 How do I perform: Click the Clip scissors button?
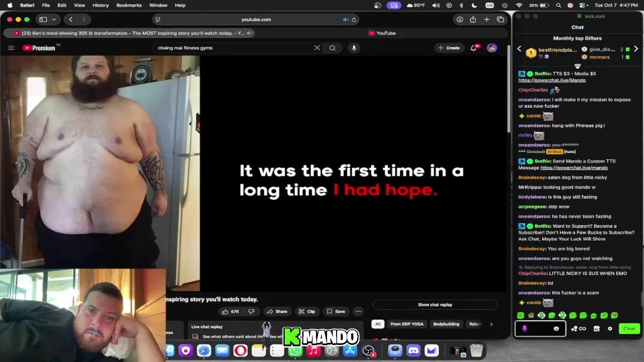point(306,311)
